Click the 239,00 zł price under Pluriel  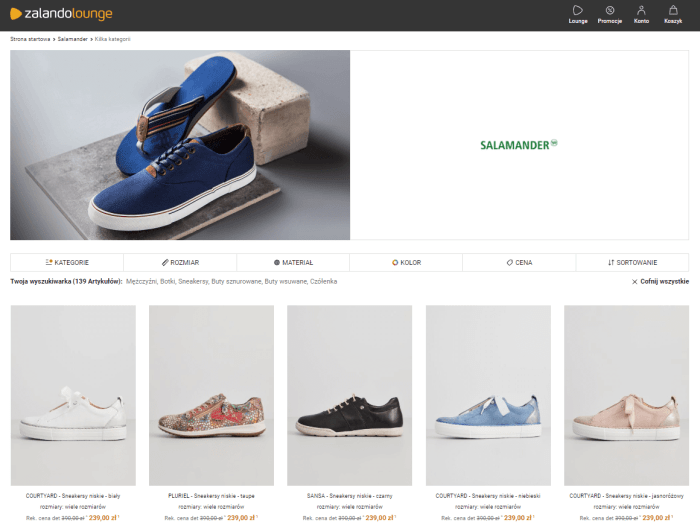[x=241, y=518]
